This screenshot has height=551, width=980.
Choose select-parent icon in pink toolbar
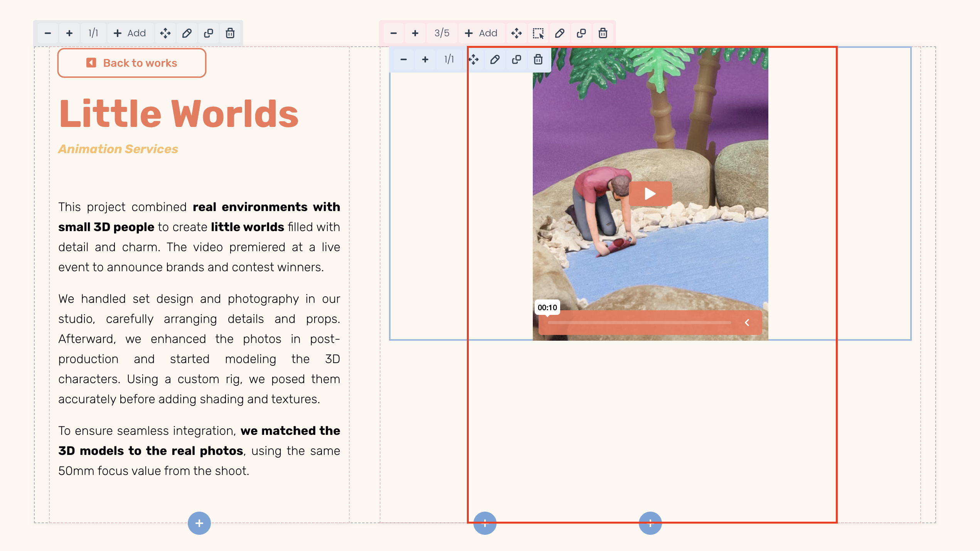point(538,33)
